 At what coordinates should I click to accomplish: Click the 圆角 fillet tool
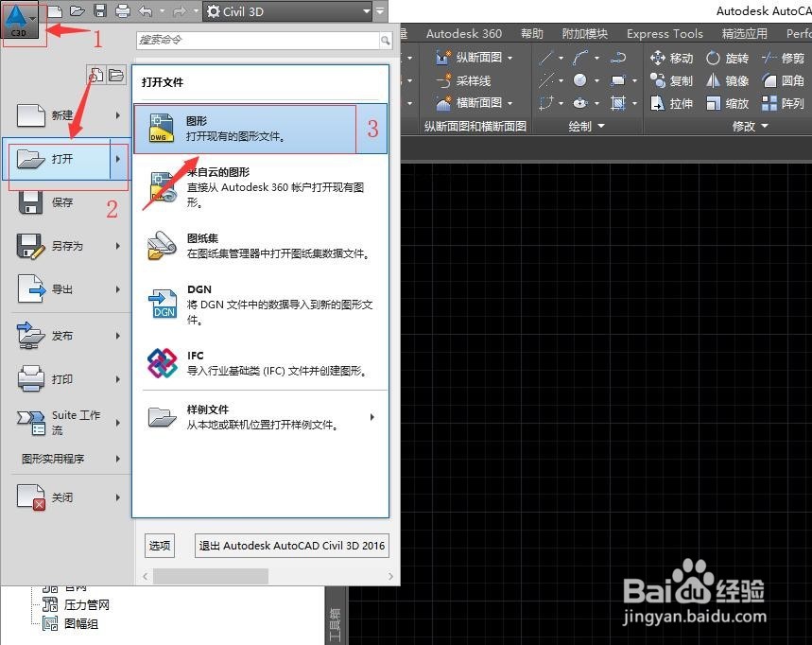coord(783,80)
